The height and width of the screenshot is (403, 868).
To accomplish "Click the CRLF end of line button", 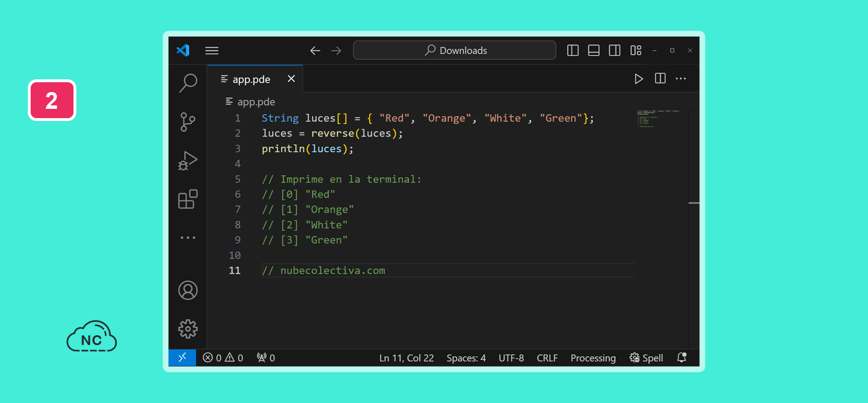I will (547, 358).
